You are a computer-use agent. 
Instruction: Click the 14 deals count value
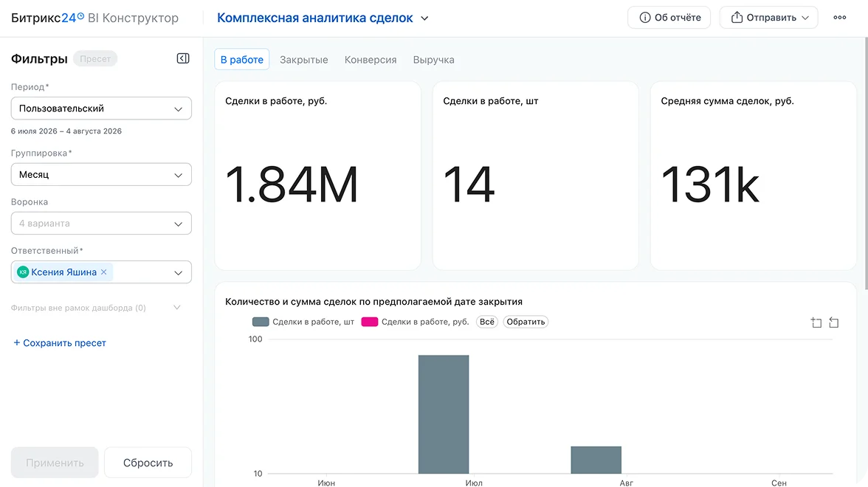point(469,184)
